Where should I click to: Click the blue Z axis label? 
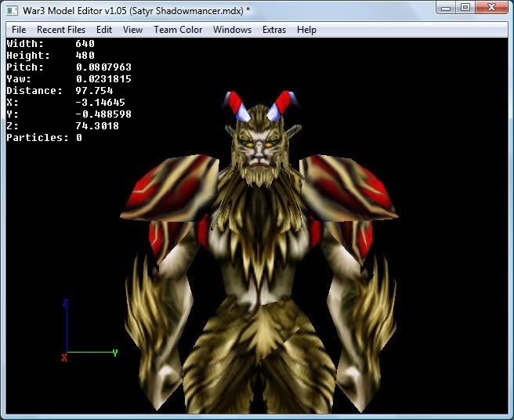point(65,302)
